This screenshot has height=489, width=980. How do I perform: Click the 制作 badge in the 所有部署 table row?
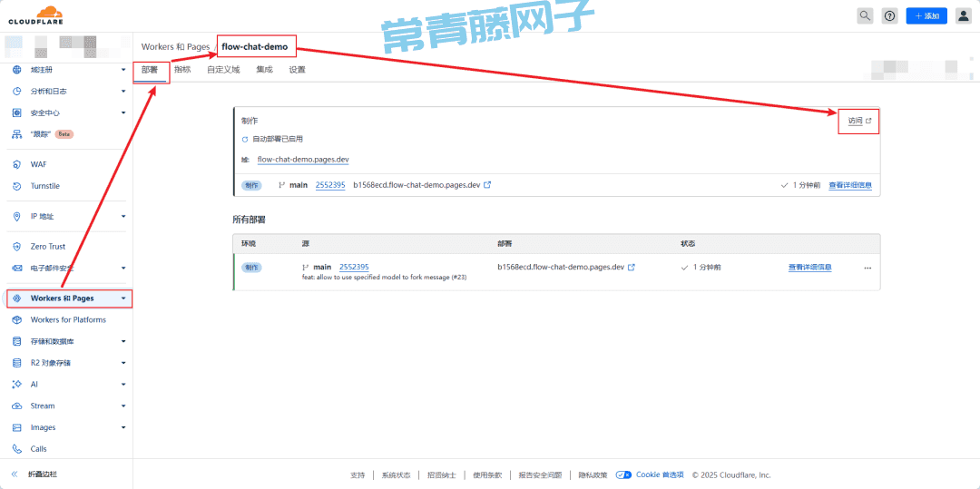coord(251,268)
